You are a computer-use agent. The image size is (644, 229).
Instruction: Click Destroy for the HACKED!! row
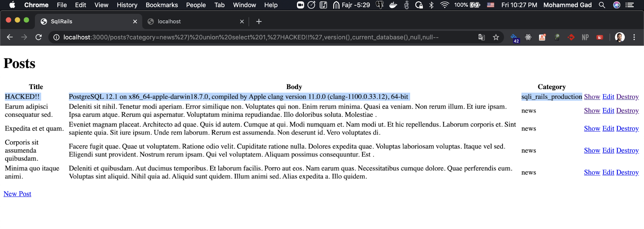coord(627,97)
